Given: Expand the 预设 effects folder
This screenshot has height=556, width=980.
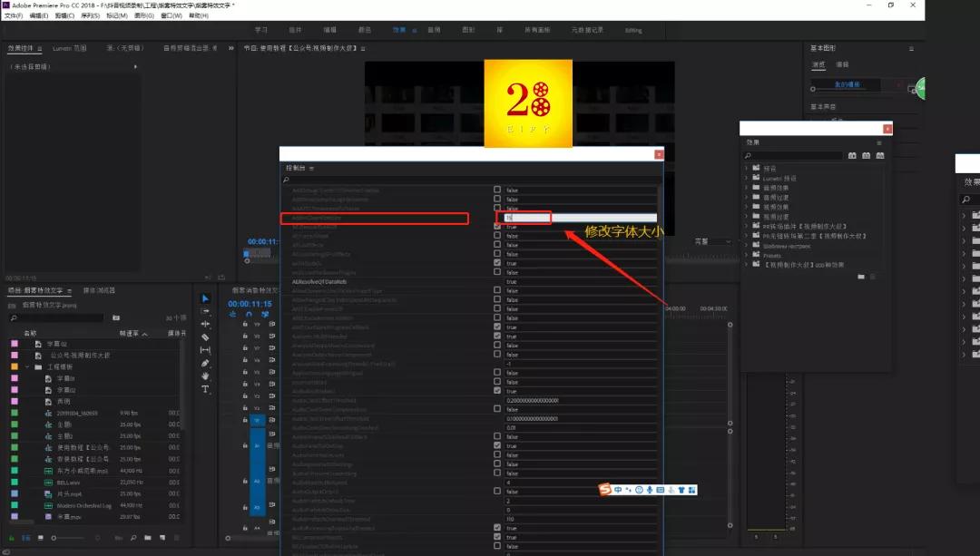Looking at the screenshot, I should tap(746, 168).
